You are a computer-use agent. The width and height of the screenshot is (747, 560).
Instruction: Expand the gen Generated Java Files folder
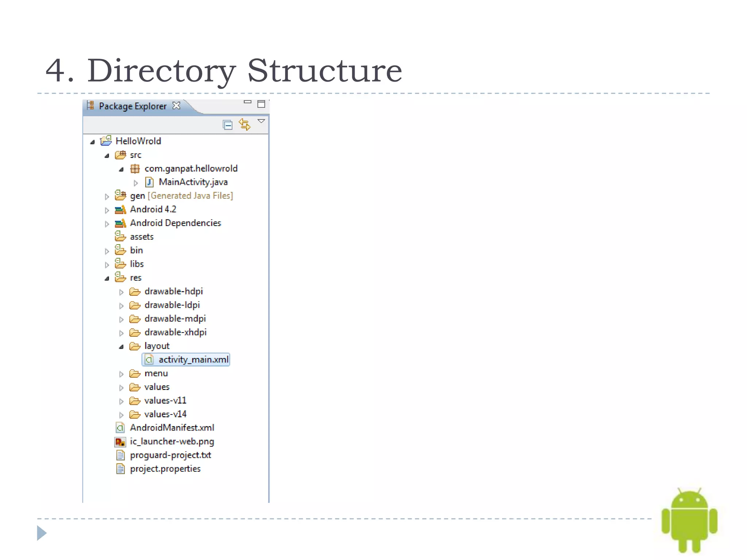[x=107, y=197]
